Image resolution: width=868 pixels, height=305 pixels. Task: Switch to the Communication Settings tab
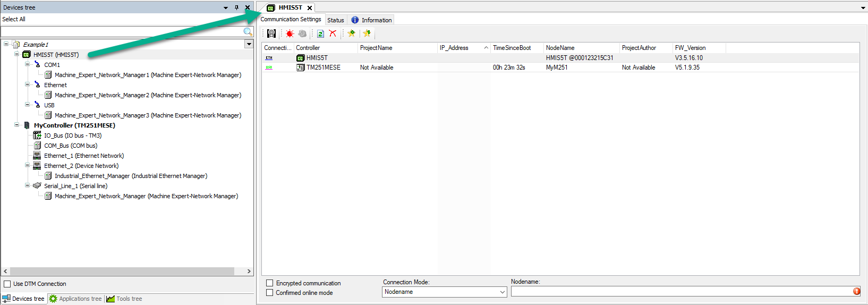291,19
